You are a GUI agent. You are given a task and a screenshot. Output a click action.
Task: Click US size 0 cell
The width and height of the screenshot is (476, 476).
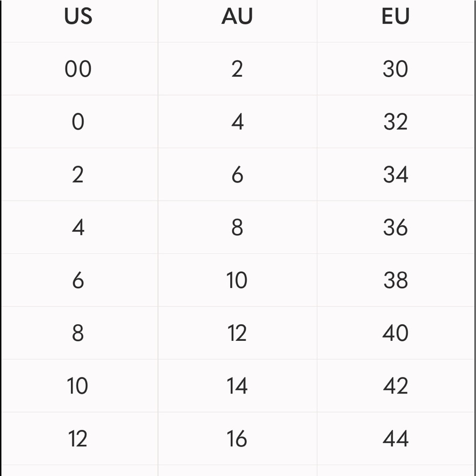78,122
